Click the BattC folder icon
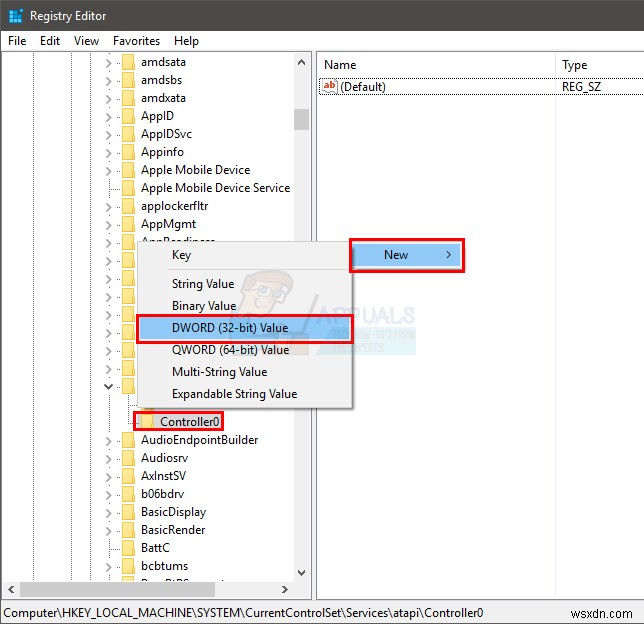Image resolution: width=644 pixels, height=624 pixels. pos(128,548)
